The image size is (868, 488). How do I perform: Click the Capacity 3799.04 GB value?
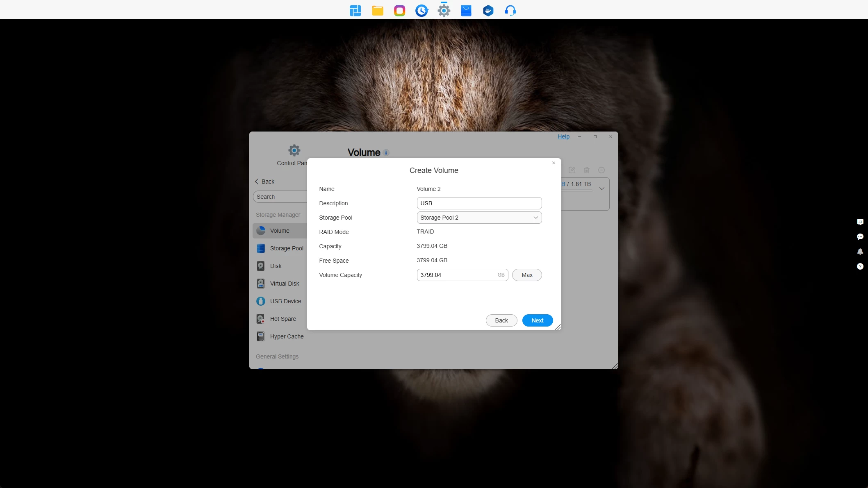pyautogui.click(x=432, y=246)
